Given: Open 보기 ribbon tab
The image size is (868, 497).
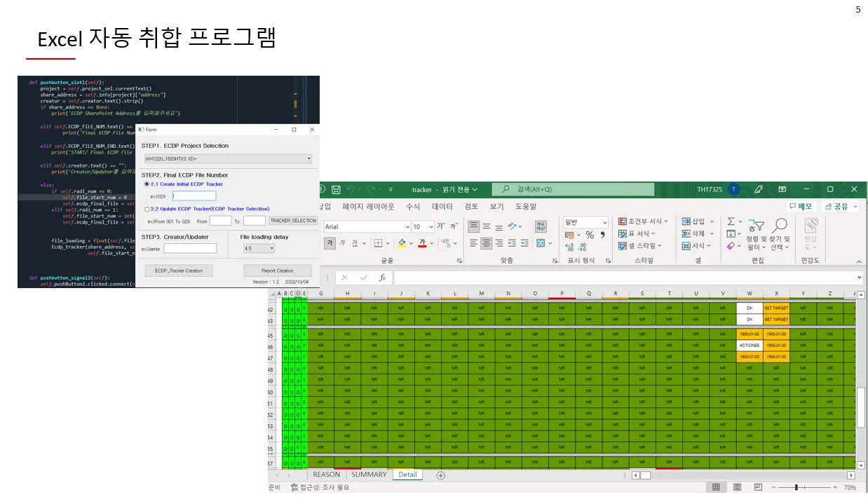Looking at the screenshot, I should [x=496, y=207].
